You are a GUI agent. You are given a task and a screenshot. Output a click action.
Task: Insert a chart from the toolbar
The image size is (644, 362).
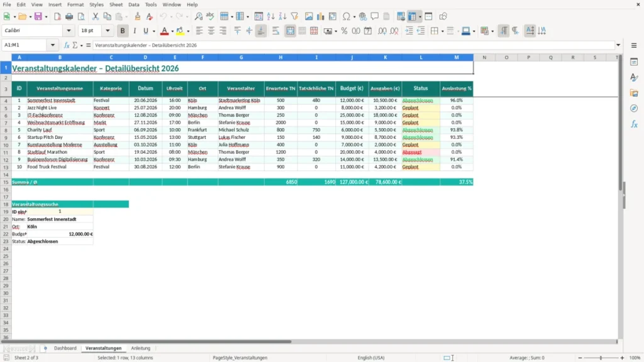pos(320,16)
